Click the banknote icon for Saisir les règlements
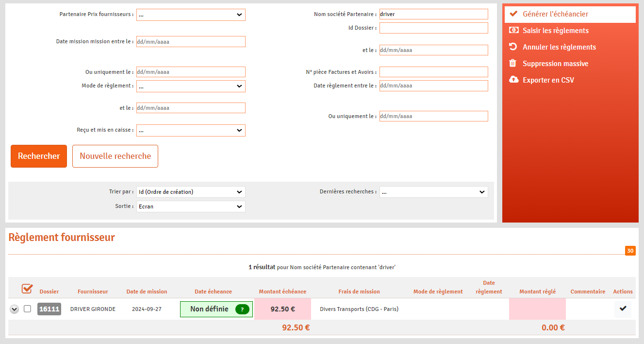644x344 pixels. 513,30
